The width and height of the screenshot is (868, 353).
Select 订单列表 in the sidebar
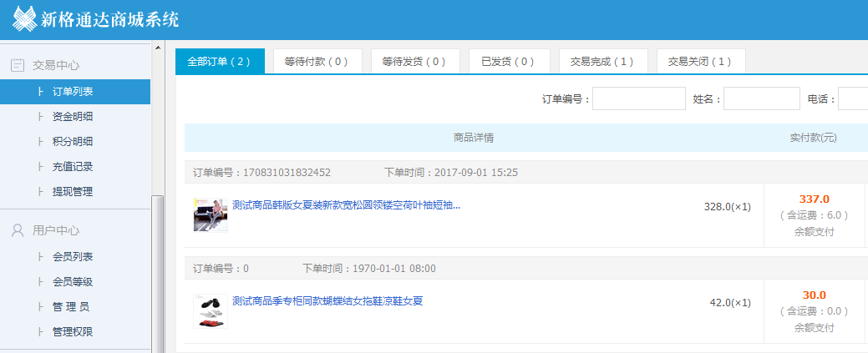tap(72, 92)
